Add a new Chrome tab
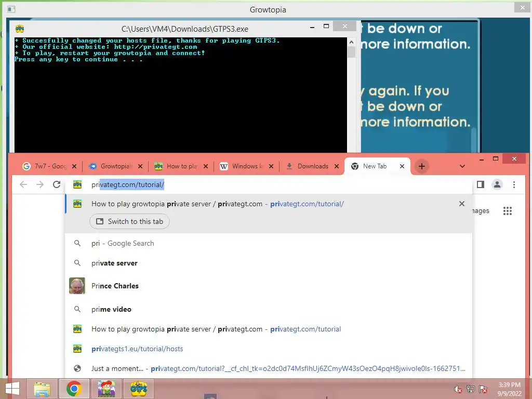Screen dimensions: 532x399 [422, 166]
